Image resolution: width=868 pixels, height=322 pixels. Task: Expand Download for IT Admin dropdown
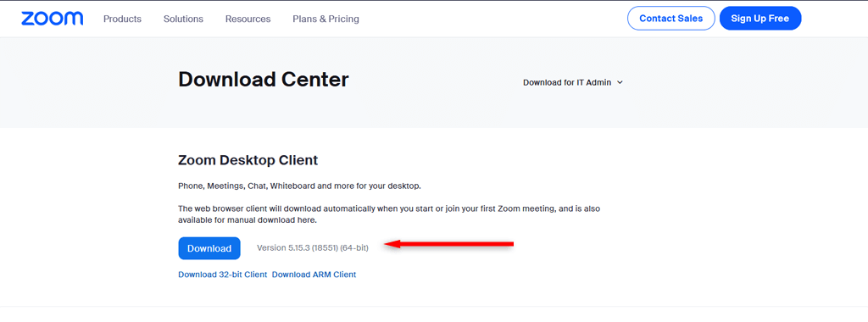(573, 82)
